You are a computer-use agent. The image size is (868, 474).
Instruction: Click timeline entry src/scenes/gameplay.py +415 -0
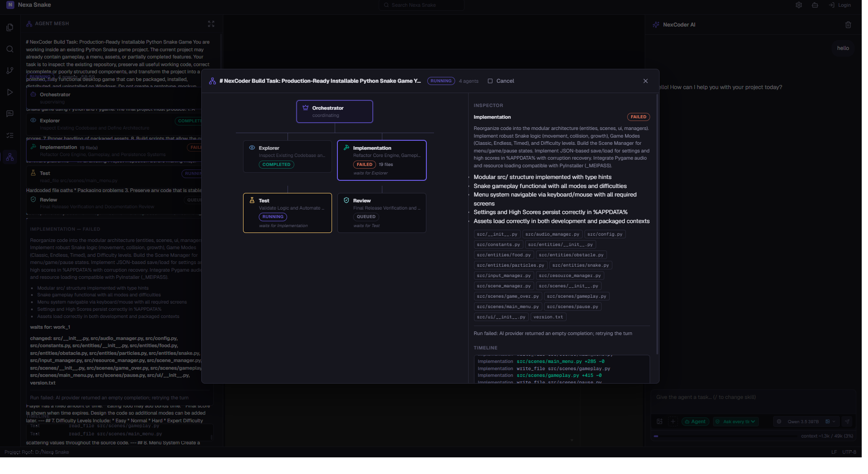tap(559, 375)
